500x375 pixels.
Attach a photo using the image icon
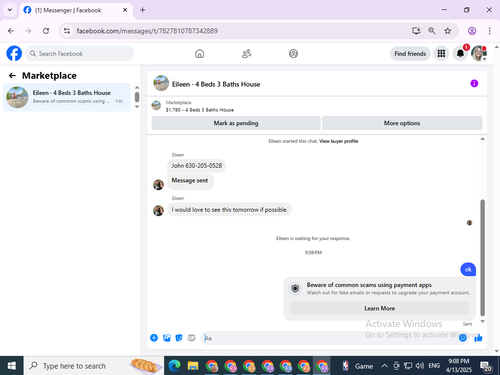click(x=167, y=338)
